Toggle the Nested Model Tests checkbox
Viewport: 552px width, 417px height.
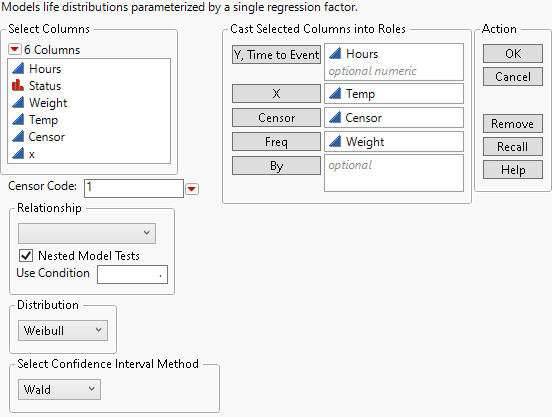click(26, 256)
